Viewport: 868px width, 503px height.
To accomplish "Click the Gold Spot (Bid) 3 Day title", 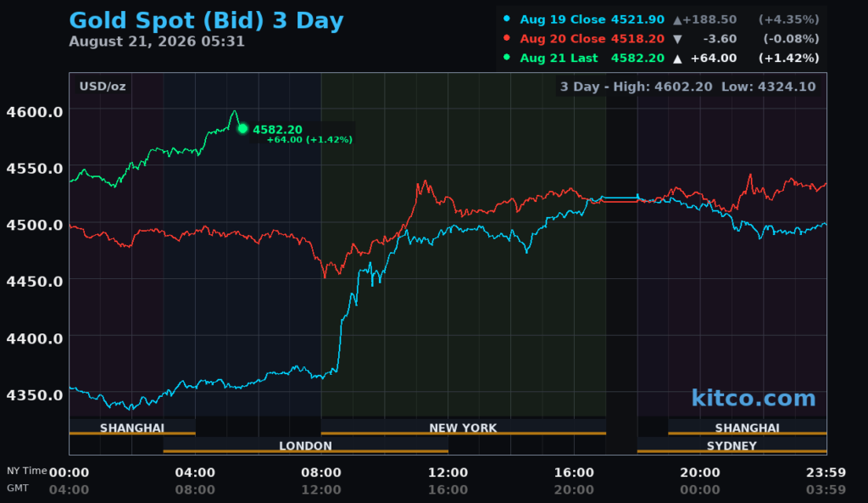I will (x=206, y=21).
